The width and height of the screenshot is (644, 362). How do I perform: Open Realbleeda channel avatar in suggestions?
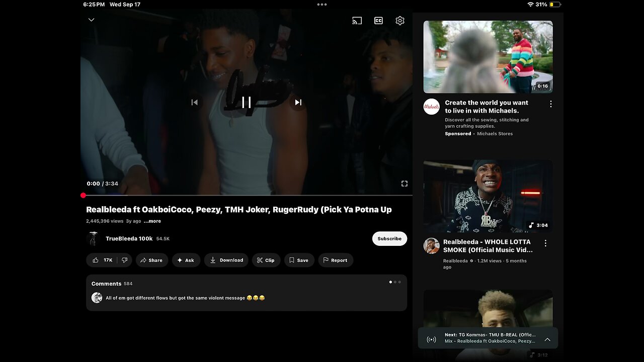(x=432, y=246)
